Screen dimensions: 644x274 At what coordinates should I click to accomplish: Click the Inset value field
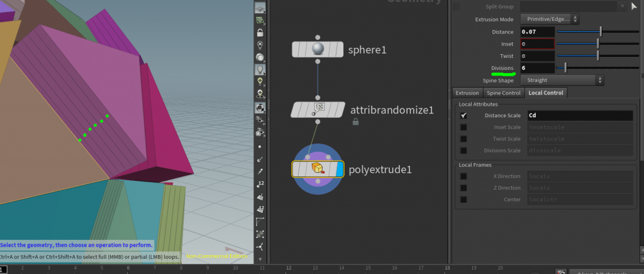tap(538, 43)
